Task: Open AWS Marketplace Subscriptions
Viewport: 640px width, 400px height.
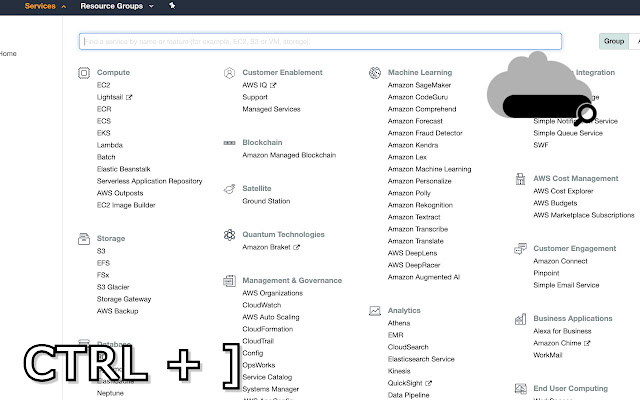Action: pos(584,216)
